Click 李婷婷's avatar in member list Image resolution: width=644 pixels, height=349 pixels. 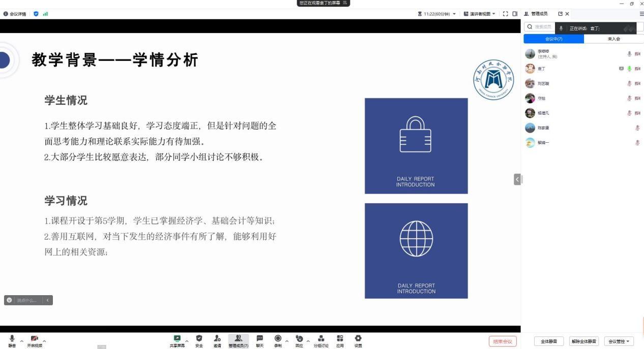tap(530, 54)
